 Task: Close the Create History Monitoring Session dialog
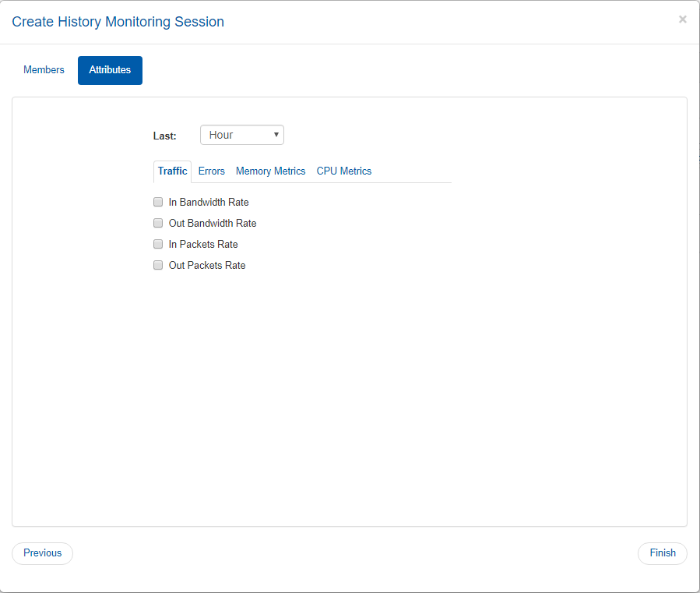click(682, 19)
